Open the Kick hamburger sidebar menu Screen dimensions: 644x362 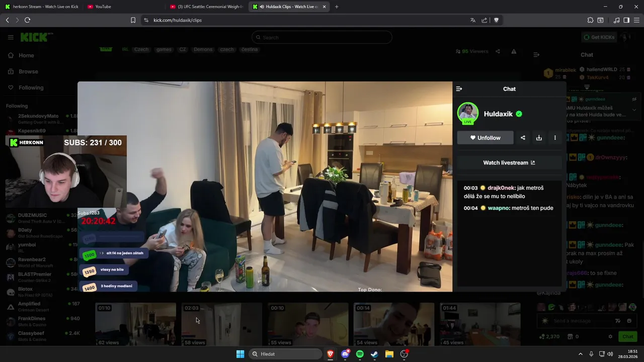[11, 37]
